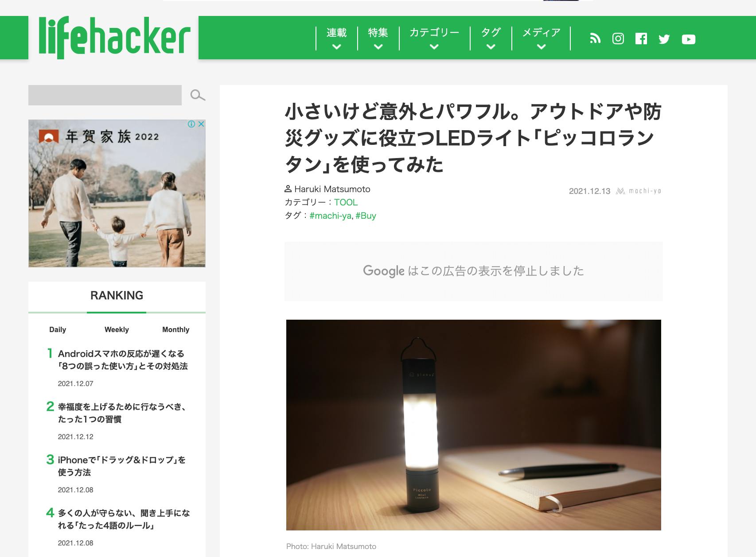
Task: Open the Piccolo lantern article photo
Action: [474, 425]
